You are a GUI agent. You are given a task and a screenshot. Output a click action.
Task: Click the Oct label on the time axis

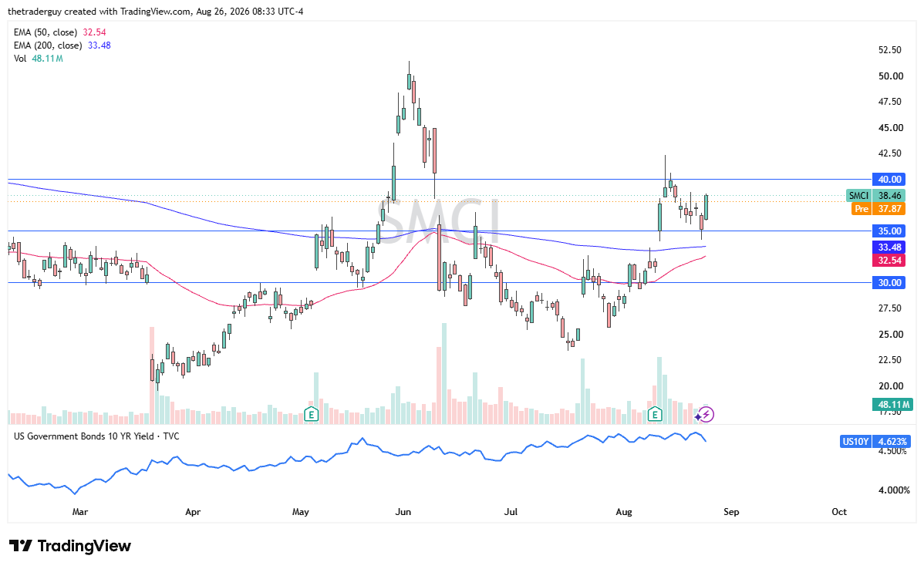(839, 512)
